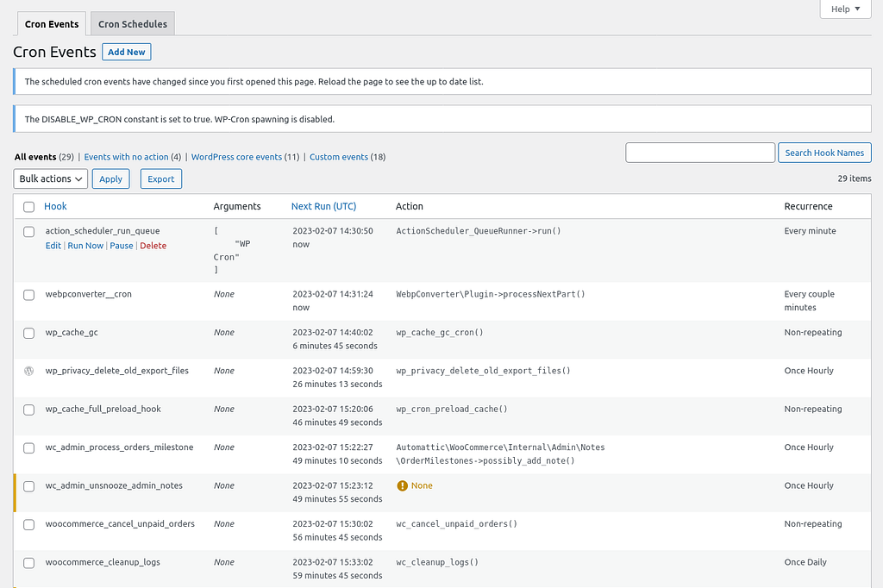Click the Search Hook Names button
Screen dimensions: 883x588
coord(824,153)
